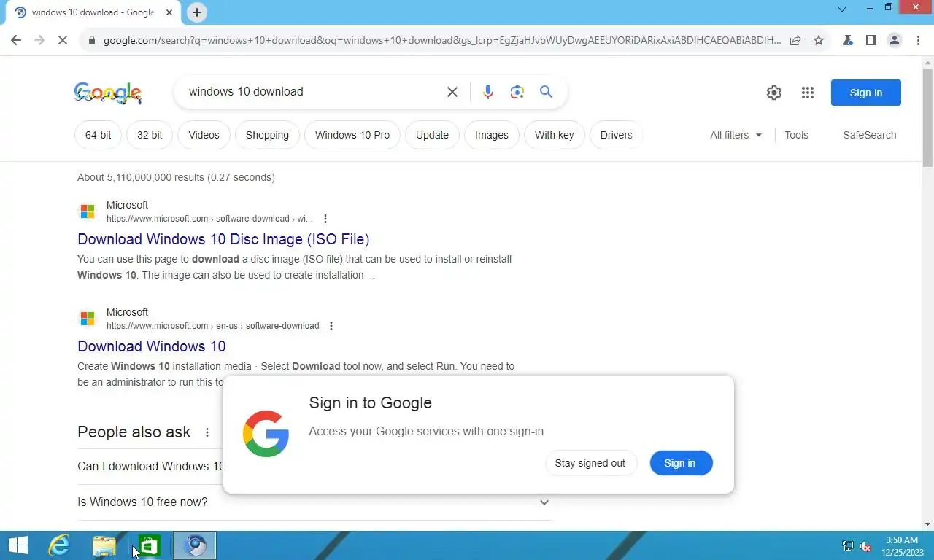Switch to the Shopping filter
Viewport: 934px width, 560px height.
(x=267, y=135)
